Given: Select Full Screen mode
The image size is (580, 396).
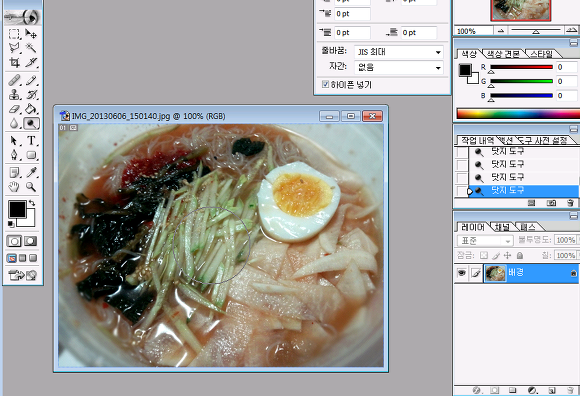Looking at the screenshot, I should pyautogui.click(x=33, y=258).
